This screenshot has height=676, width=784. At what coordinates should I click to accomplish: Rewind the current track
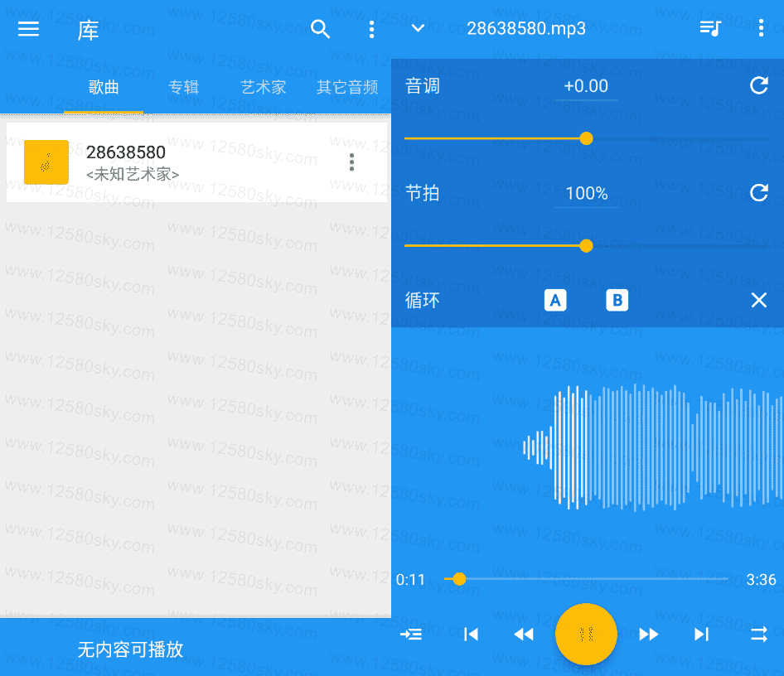tap(524, 635)
